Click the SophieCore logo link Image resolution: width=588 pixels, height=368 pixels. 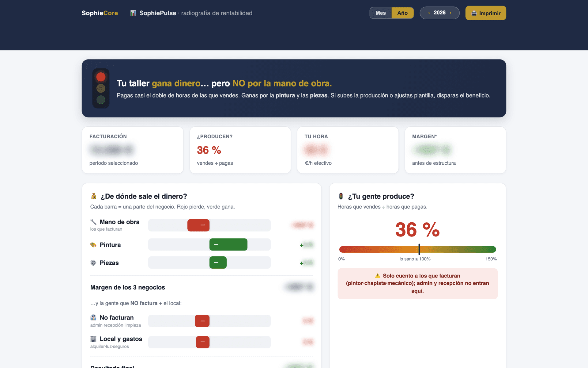point(100,13)
